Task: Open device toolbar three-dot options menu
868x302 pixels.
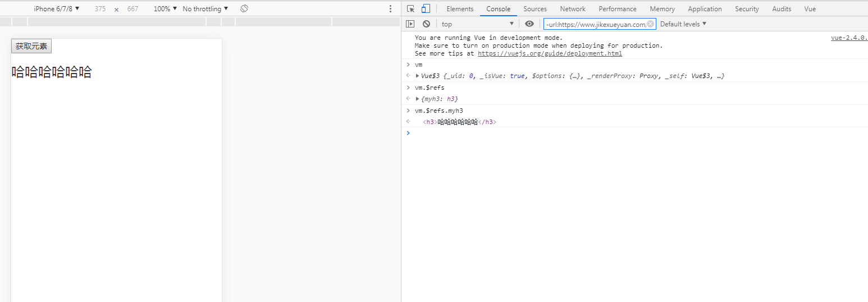Action: pyautogui.click(x=391, y=8)
